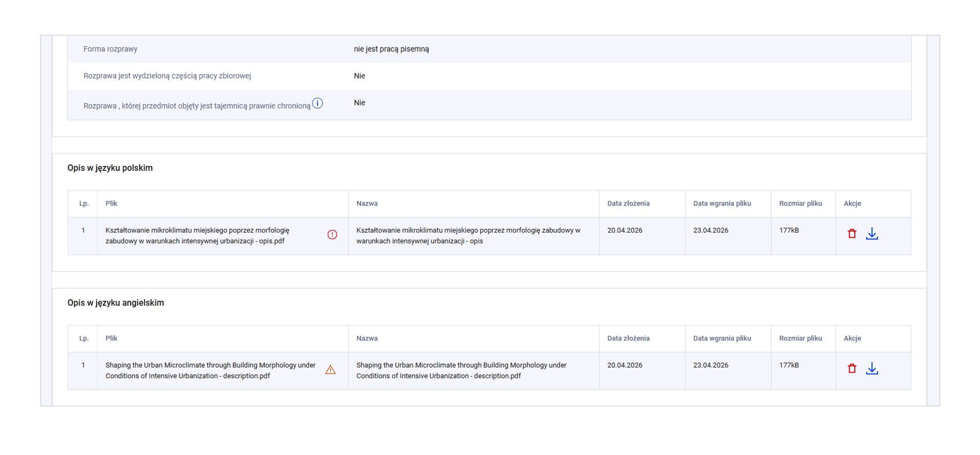This screenshot has width=980, height=455.
Task: Delete the Polish description file via trash icon
Action: coord(851,234)
